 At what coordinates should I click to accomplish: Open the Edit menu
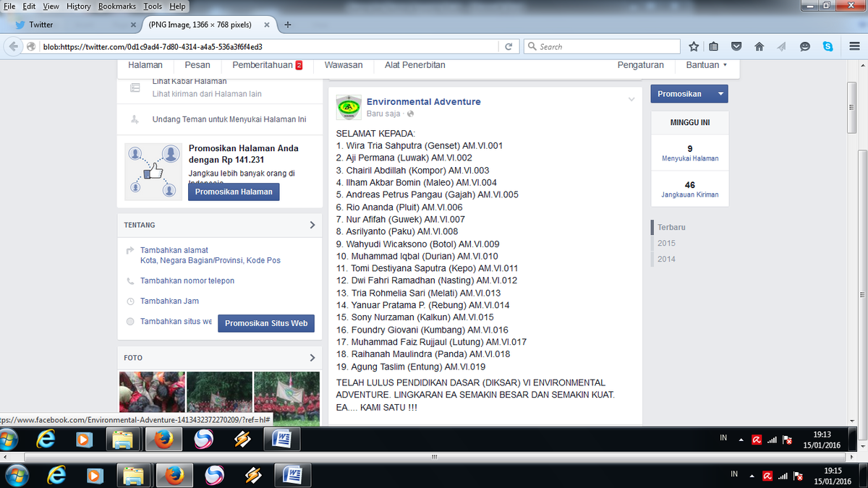[29, 6]
